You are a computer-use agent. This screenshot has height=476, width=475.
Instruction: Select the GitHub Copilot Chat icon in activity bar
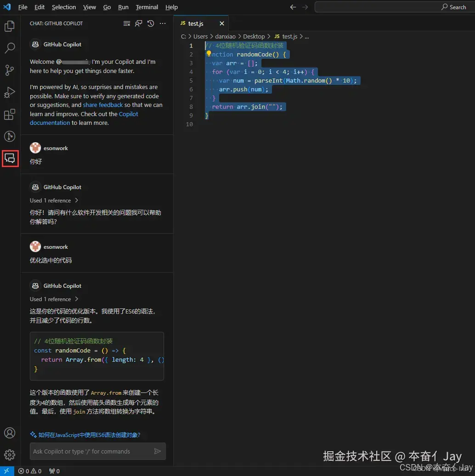10,158
